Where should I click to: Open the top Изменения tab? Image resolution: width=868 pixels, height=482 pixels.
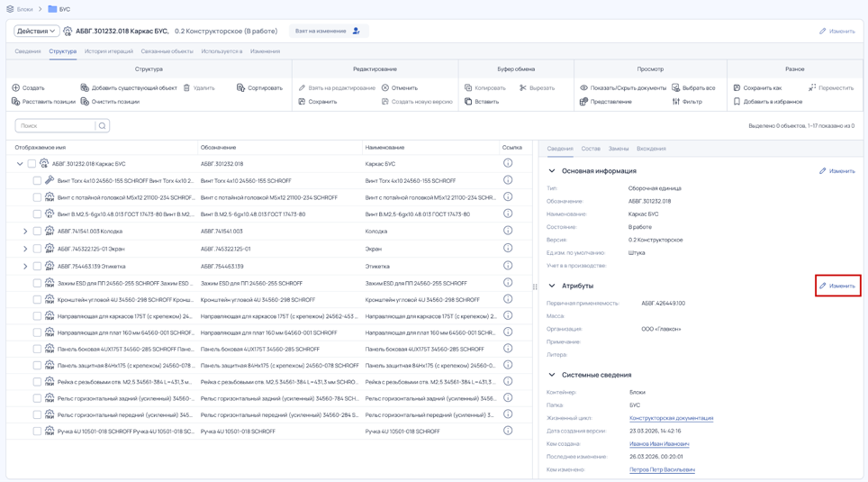click(265, 51)
